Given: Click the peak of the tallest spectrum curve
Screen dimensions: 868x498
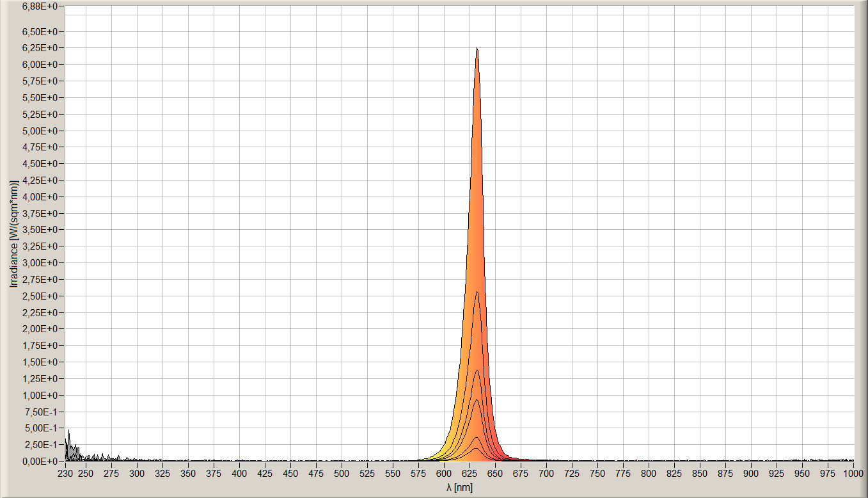Looking at the screenshot, I should pyautogui.click(x=477, y=49).
